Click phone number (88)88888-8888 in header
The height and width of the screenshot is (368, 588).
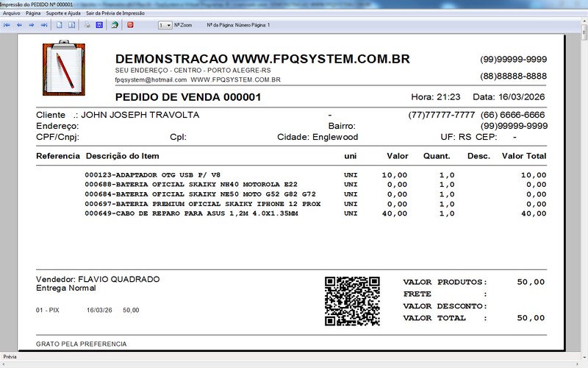[x=513, y=77]
